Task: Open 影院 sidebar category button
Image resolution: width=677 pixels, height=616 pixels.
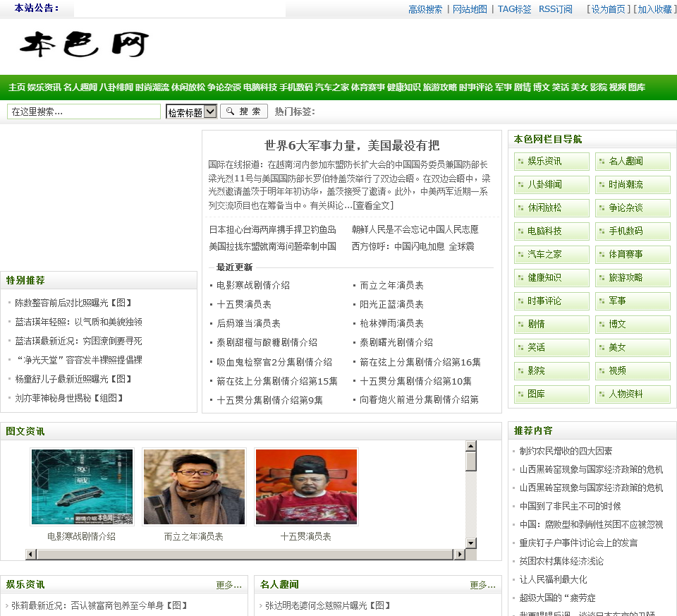Action: [551, 371]
